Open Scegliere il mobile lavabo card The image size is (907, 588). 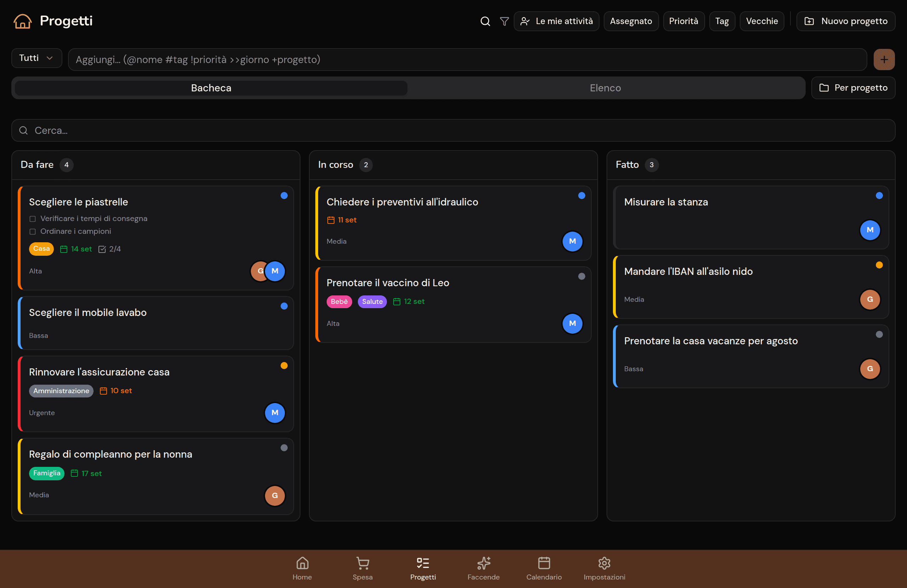(156, 323)
